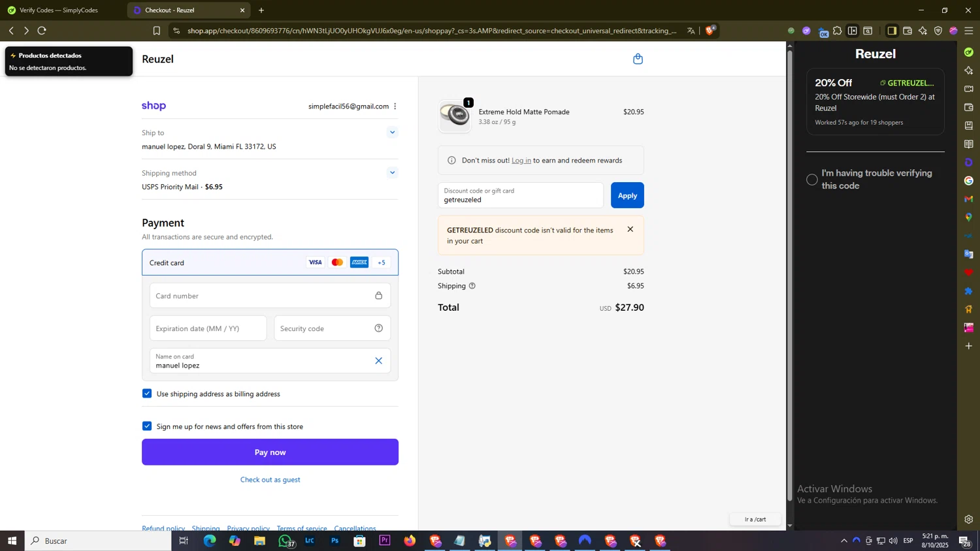Image resolution: width=980 pixels, height=551 pixels.
Task: Select the Credit card payment option
Action: 270,262
